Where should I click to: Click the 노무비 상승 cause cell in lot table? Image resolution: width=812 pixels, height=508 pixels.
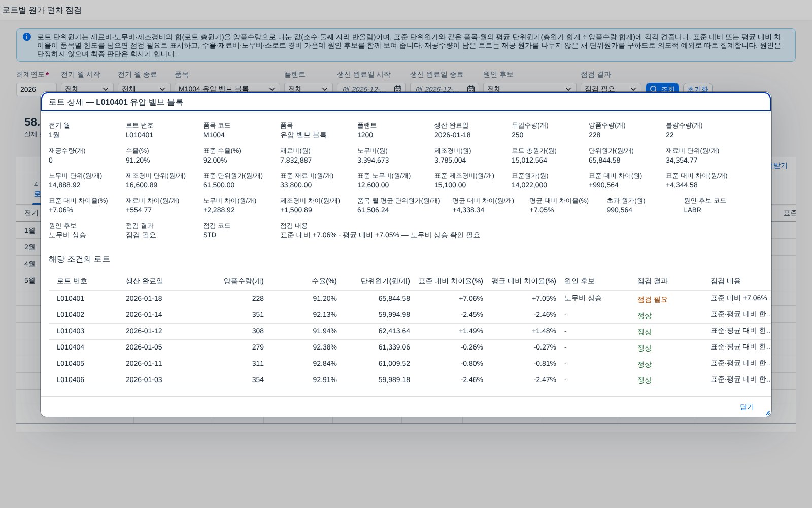tap(583, 298)
